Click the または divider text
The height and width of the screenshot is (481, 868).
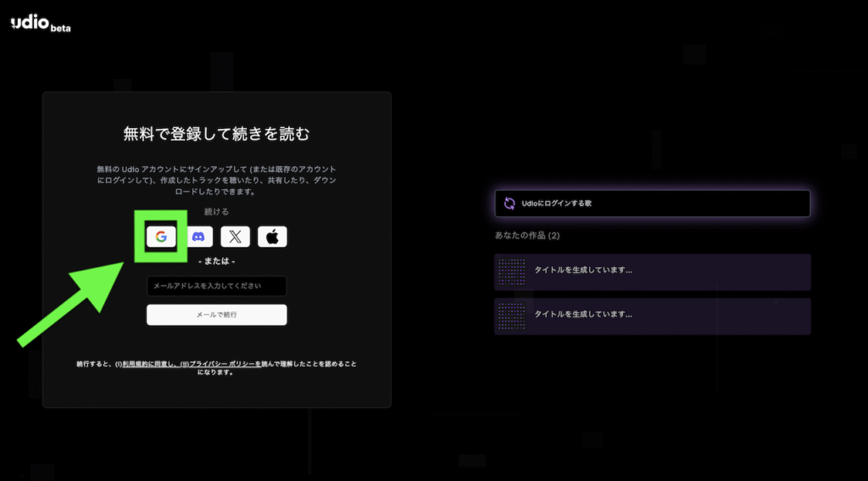point(216,261)
